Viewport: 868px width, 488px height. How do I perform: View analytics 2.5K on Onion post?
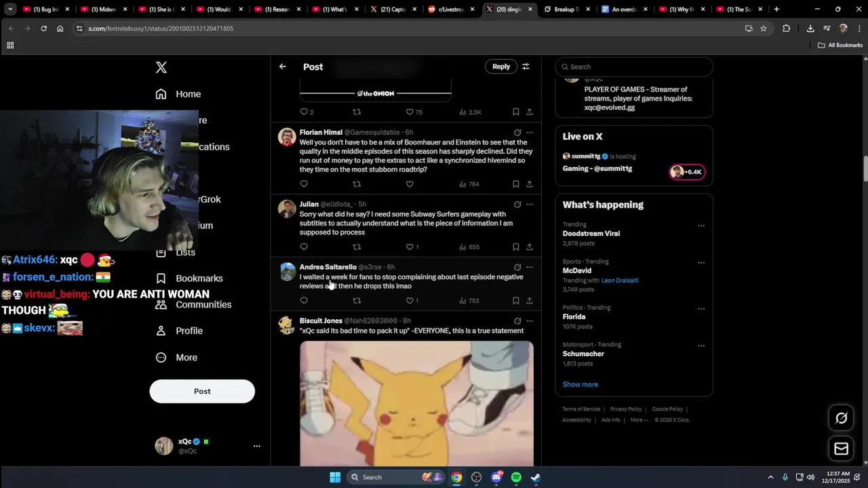pos(470,112)
